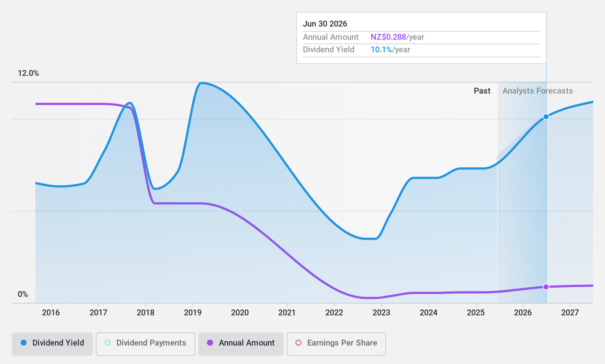Click the 2021 axis label
The image size is (605, 364).
click(x=287, y=313)
